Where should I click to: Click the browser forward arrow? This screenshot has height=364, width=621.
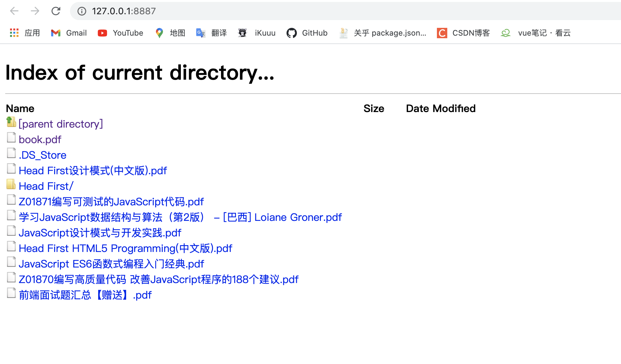35,11
